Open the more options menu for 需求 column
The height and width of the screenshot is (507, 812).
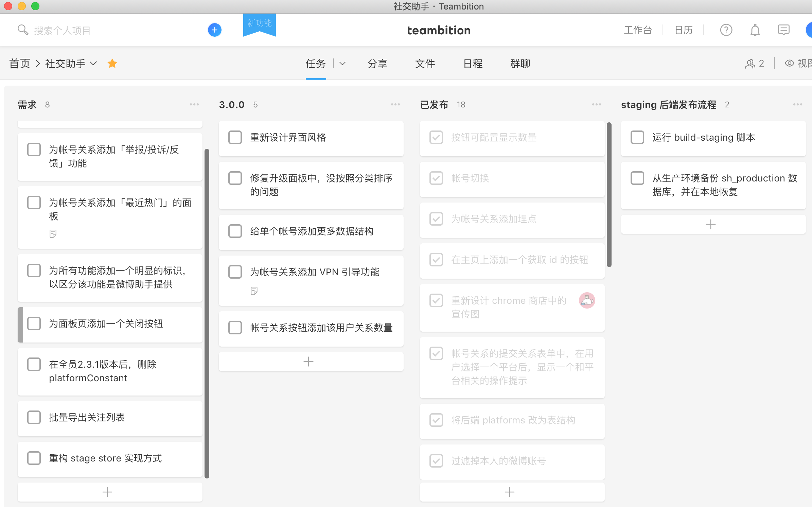coord(194,105)
